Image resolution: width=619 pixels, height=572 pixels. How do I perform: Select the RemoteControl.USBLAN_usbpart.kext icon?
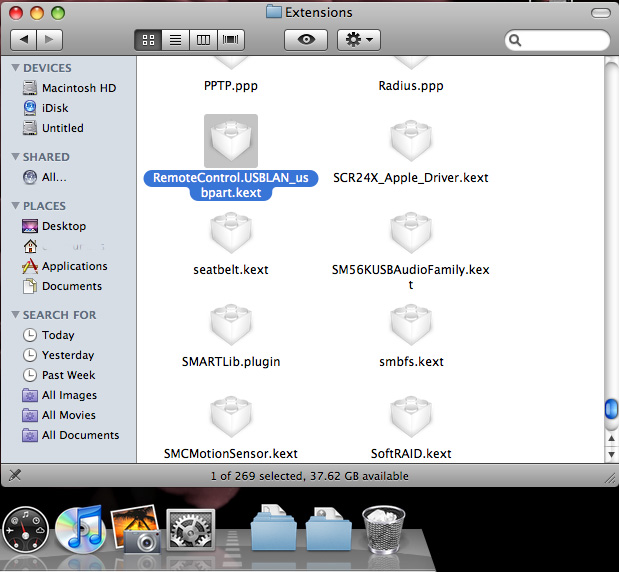click(231, 141)
